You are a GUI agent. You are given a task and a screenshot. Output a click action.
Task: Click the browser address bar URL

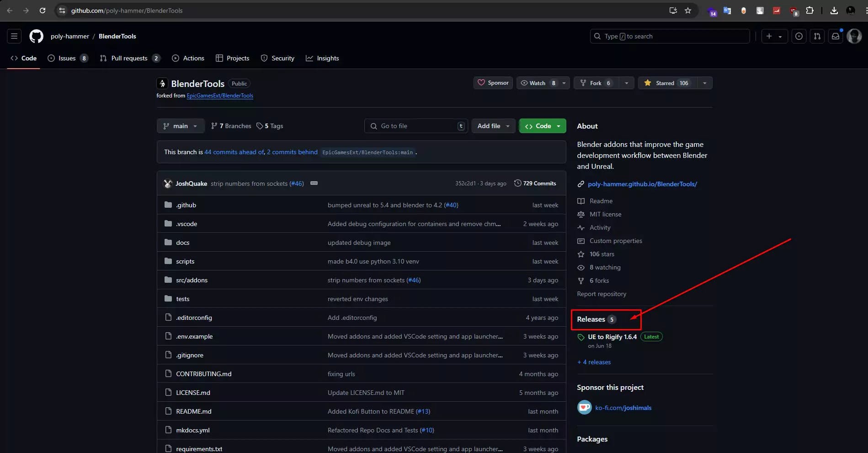coord(127,11)
